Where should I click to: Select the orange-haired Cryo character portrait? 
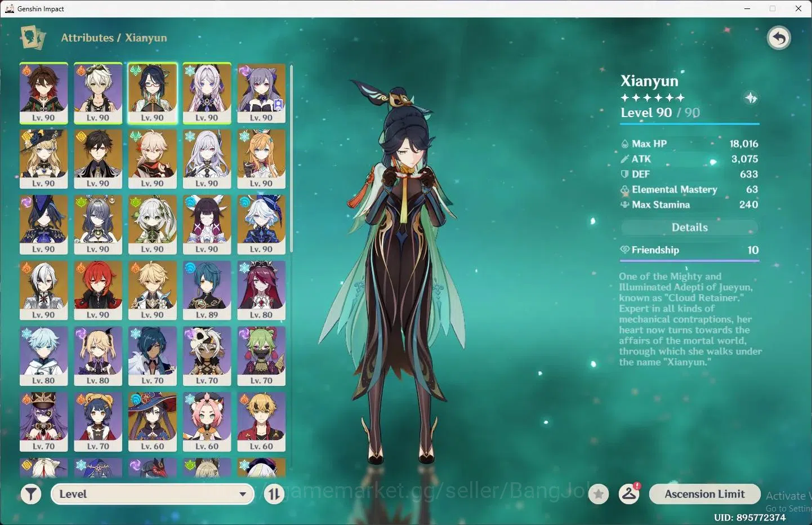261,159
